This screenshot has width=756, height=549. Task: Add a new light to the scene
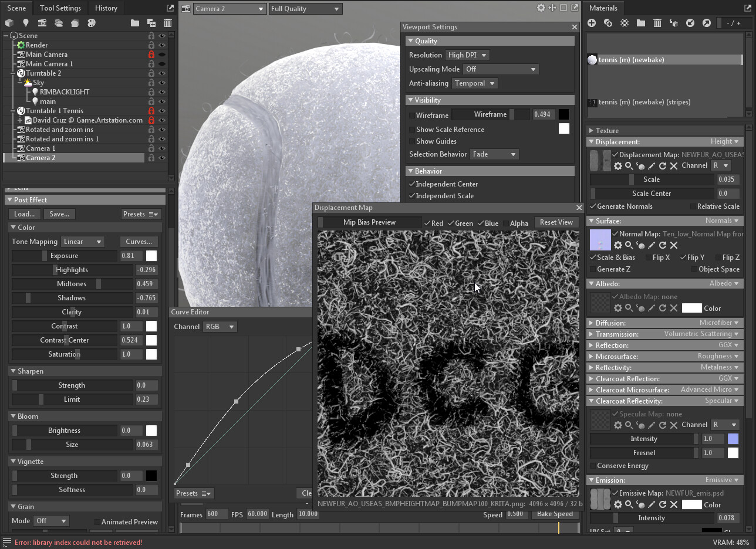tap(24, 22)
